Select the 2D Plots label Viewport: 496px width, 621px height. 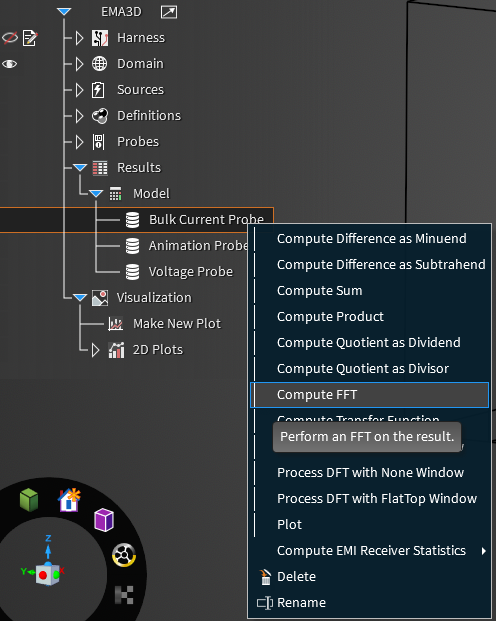coord(158,350)
